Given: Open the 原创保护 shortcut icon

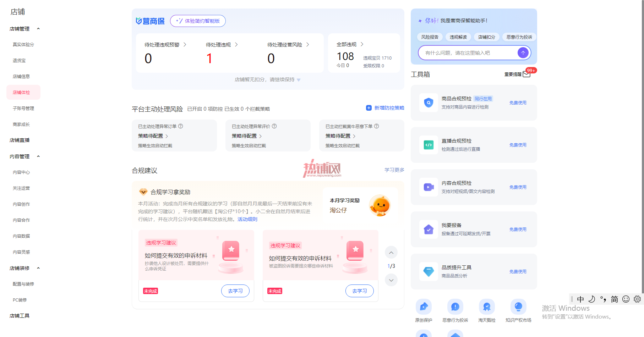Looking at the screenshot, I should tap(424, 307).
